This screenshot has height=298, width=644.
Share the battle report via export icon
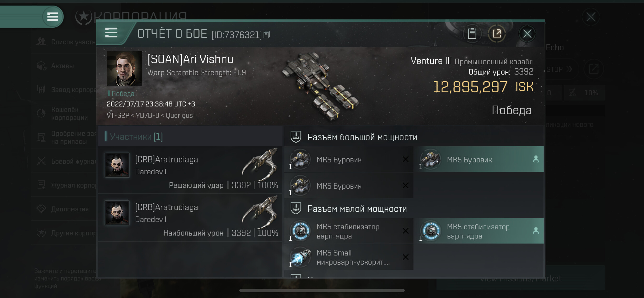pos(497,34)
